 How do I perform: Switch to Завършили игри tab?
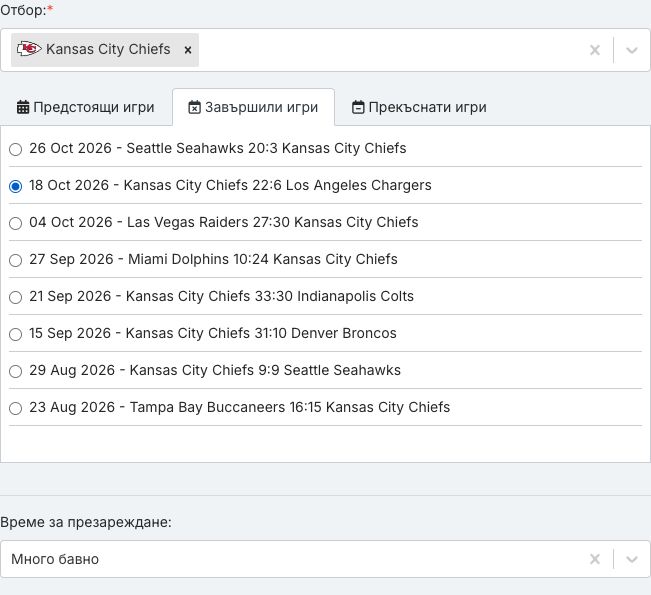point(253,107)
